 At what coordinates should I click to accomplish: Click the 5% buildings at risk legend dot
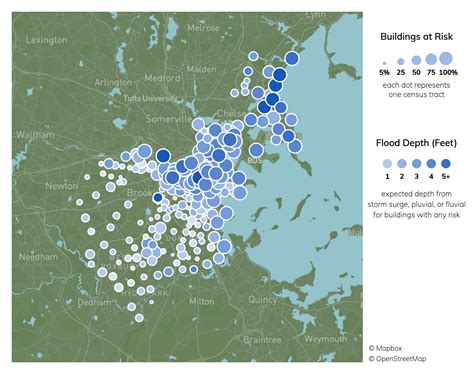[384, 63]
